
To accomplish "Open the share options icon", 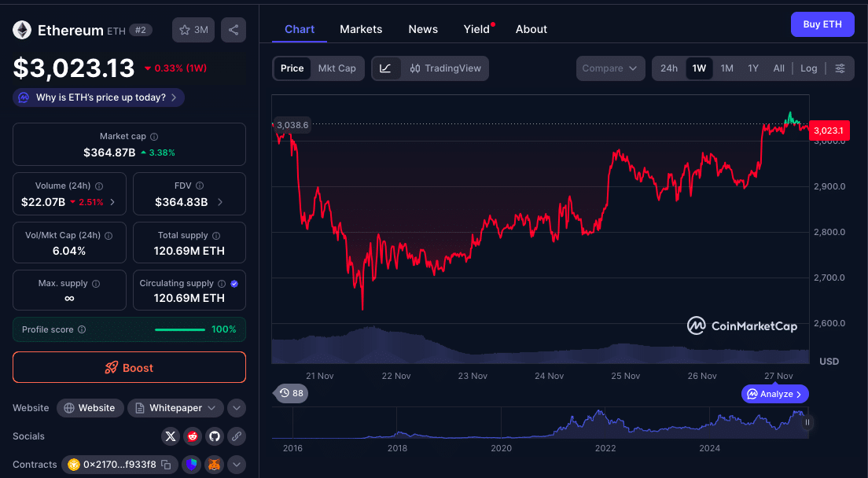I will click(233, 29).
